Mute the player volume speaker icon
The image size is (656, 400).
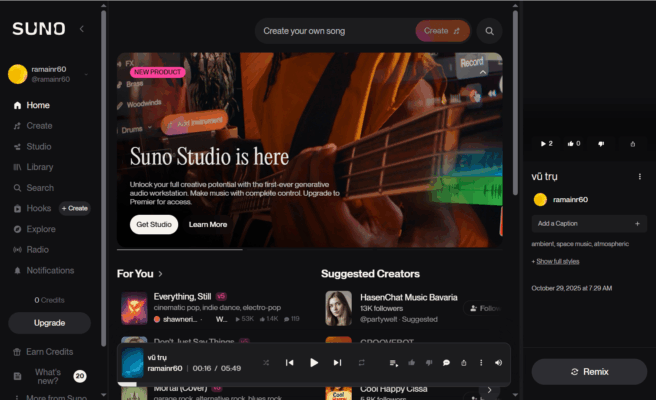click(498, 363)
